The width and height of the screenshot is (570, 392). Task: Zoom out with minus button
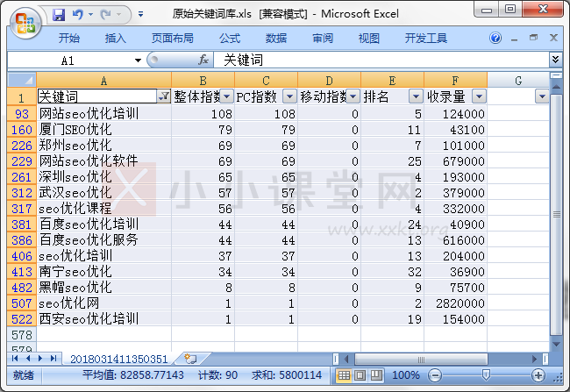[x=435, y=375]
